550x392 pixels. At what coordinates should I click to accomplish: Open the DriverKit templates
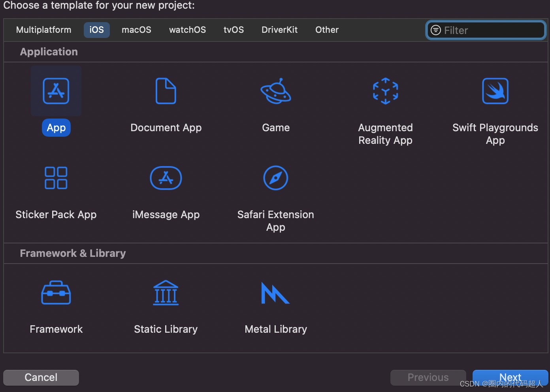click(x=279, y=30)
